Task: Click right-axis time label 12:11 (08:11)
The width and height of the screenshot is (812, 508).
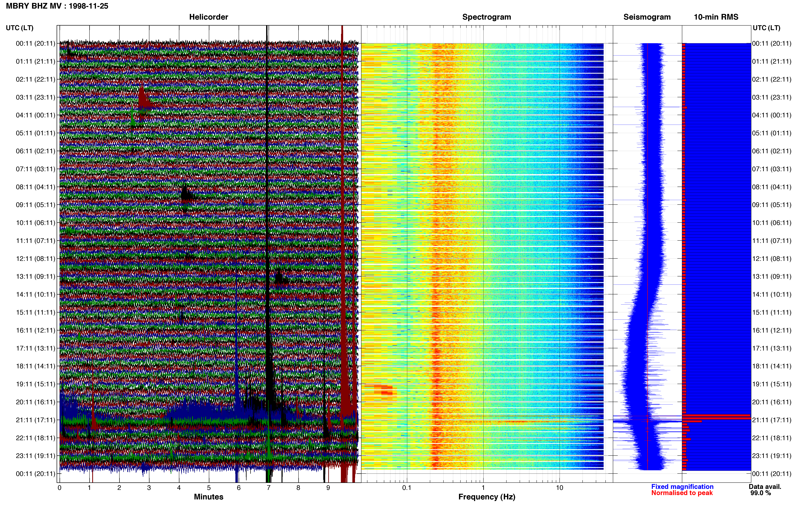Action: pyautogui.click(x=772, y=259)
